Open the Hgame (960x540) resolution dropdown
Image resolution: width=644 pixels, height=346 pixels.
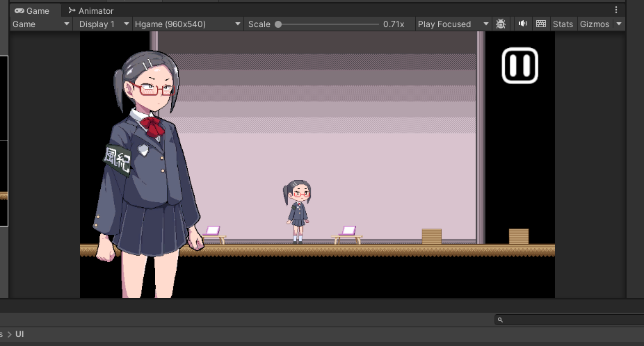tap(188, 24)
